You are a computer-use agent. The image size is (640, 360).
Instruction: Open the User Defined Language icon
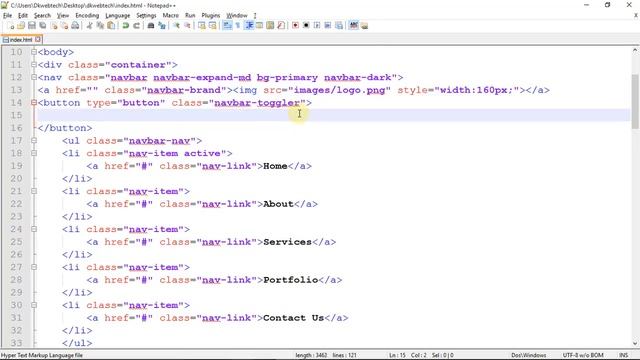259,26
